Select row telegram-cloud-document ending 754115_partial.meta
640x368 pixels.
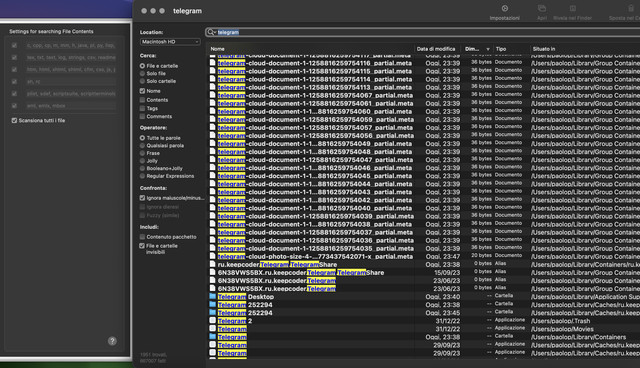click(424, 71)
